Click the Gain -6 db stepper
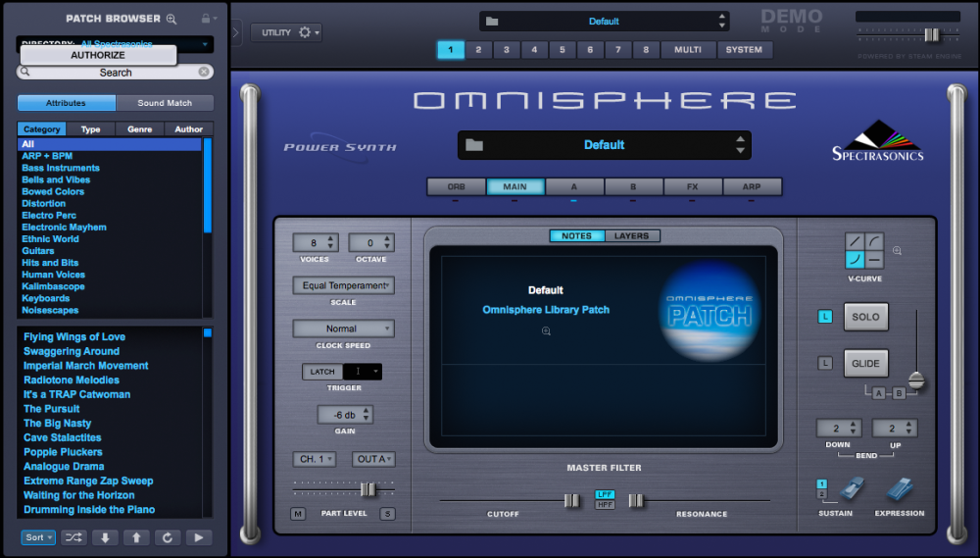The image size is (980, 558). click(367, 415)
